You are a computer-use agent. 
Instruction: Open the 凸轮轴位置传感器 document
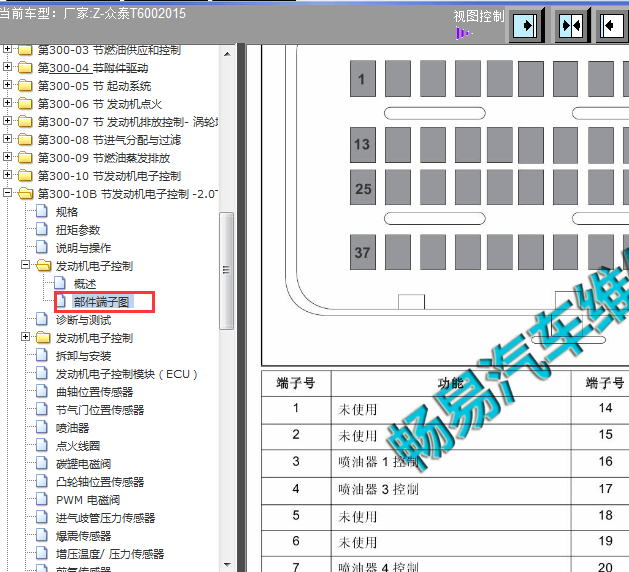[x=100, y=482]
